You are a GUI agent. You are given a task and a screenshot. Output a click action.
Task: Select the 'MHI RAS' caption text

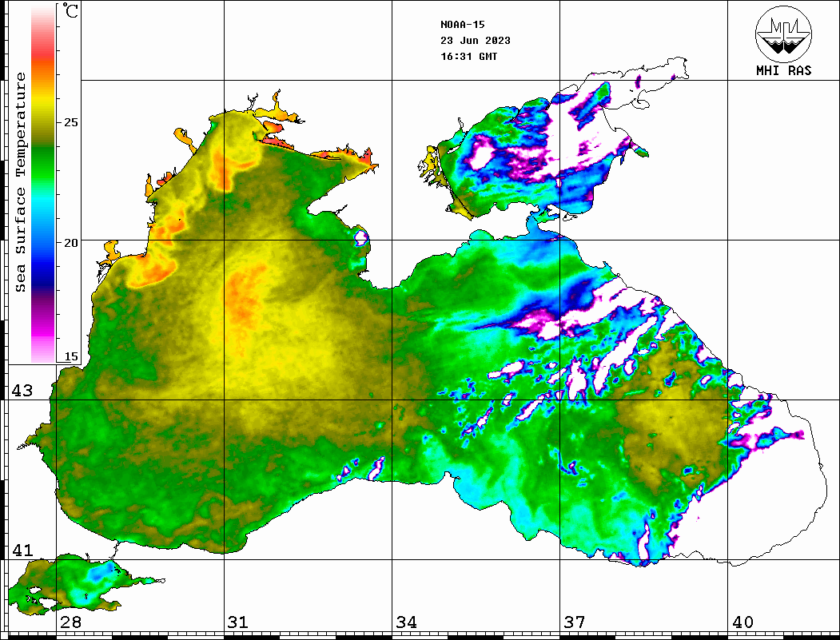(x=784, y=70)
